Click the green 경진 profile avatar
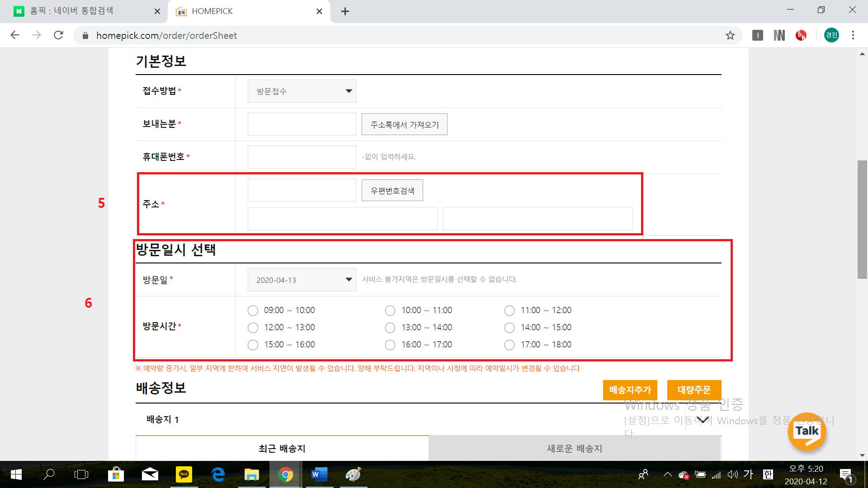 pyautogui.click(x=831, y=35)
